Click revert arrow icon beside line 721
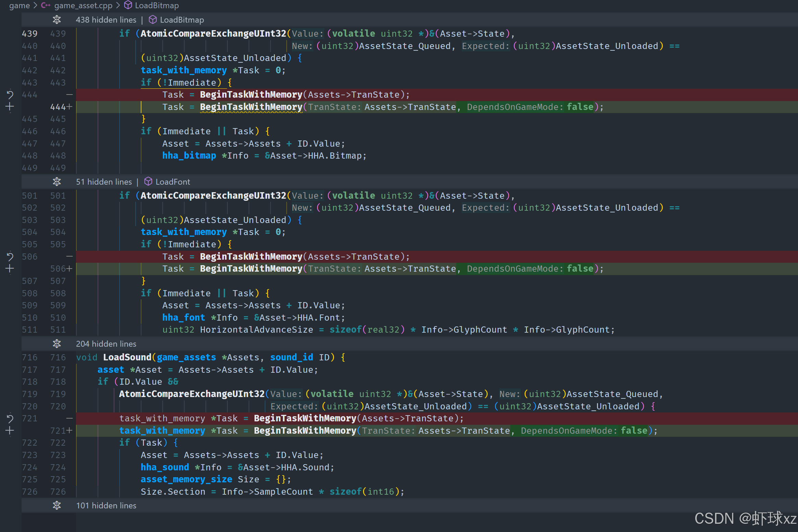The height and width of the screenshot is (532, 798). coord(10,418)
